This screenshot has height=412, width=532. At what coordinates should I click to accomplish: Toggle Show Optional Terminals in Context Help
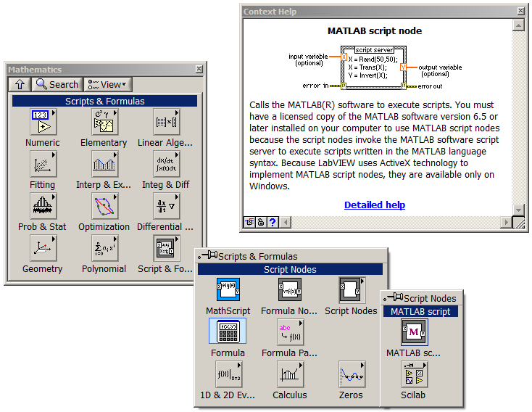coord(249,222)
